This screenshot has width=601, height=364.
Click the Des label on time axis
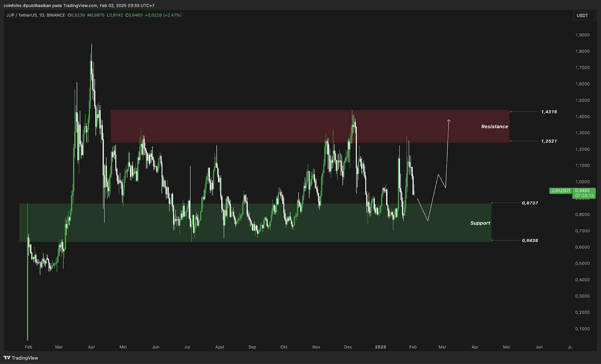point(348,347)
